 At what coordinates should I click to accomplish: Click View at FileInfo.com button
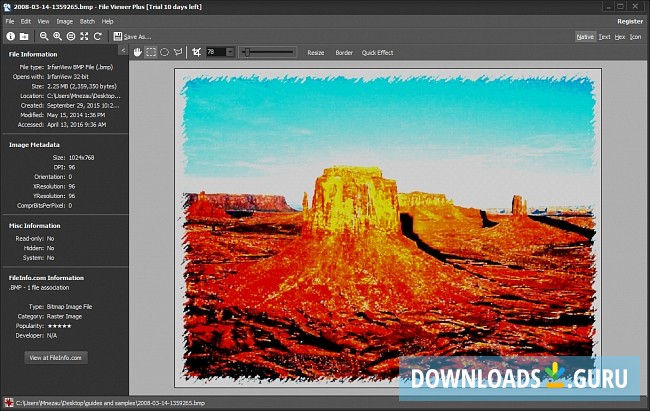point(56,357)
